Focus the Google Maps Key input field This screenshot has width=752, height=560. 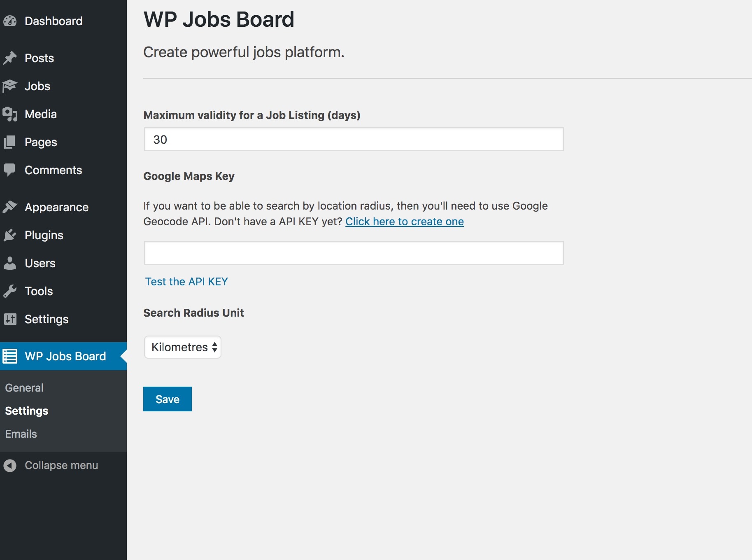(354, 253)
